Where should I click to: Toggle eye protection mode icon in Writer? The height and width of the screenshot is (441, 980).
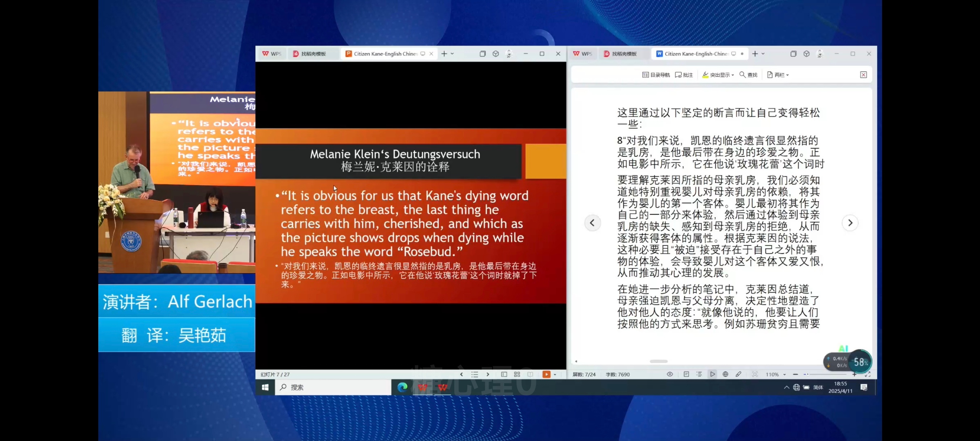coord(670,374)
